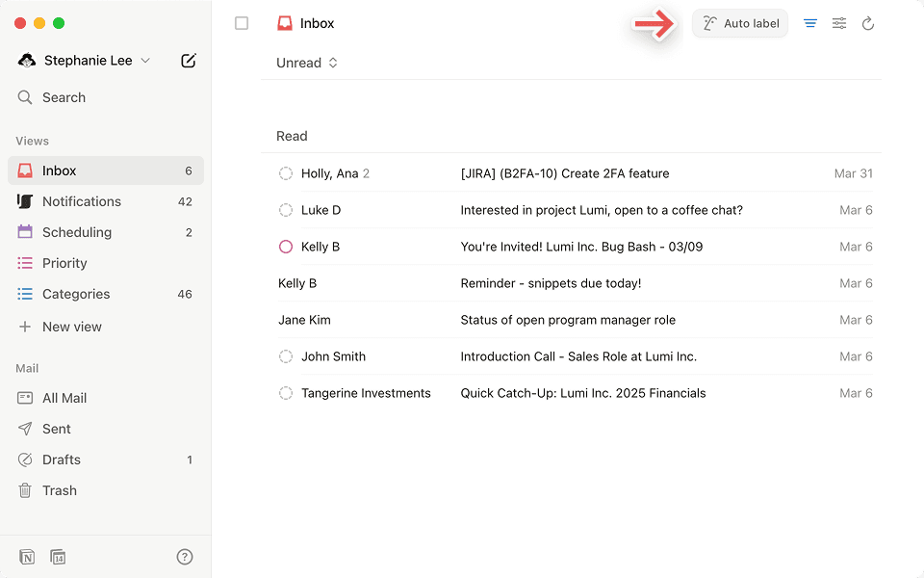The height and width of the screenshot is (578, 924).
Task: Open the filter settings sliders icon
Action: click(x=839, y=23)
